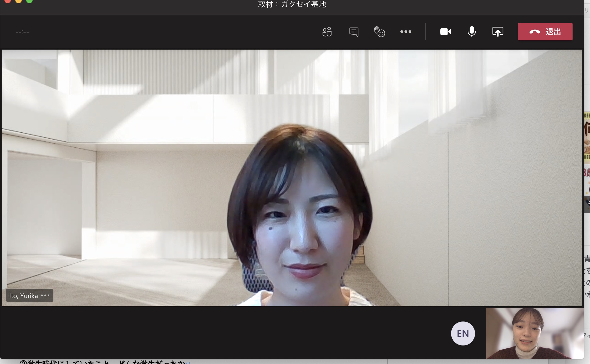
Task: Click the Ito, Yurika name label
Action: (23, 296)
